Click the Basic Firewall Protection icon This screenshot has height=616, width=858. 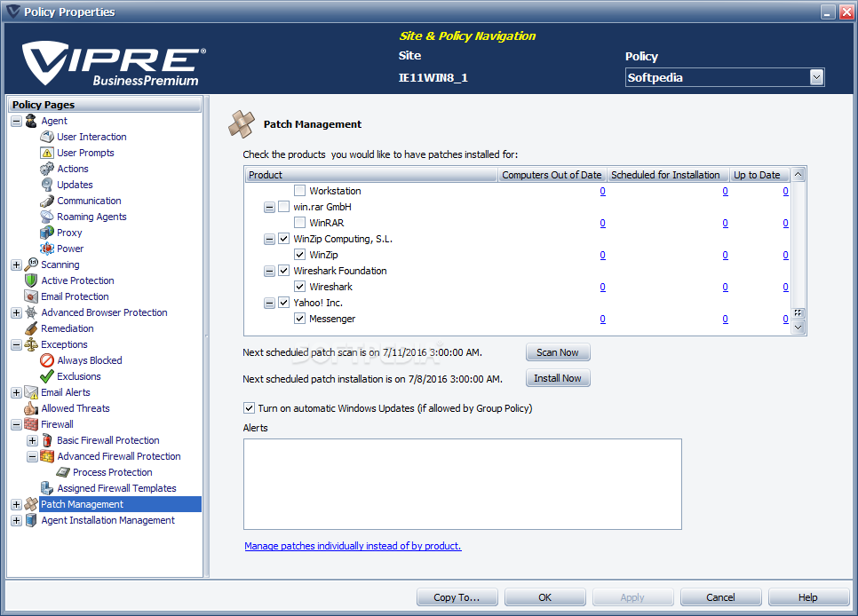pyautogui.click(x=47, y=440)
